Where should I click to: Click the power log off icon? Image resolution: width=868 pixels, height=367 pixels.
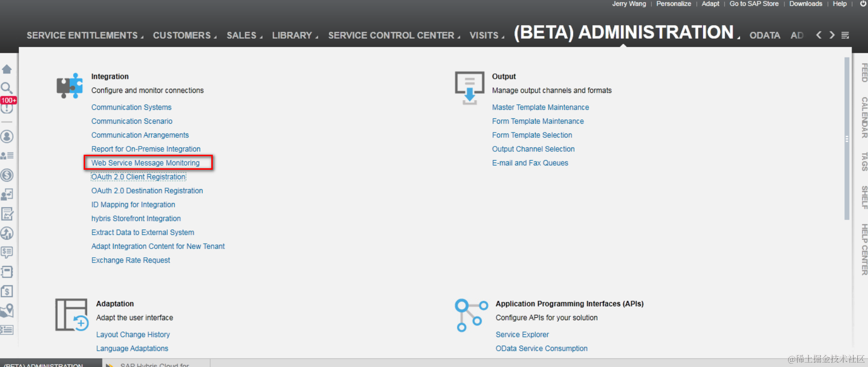pos(863,4)
